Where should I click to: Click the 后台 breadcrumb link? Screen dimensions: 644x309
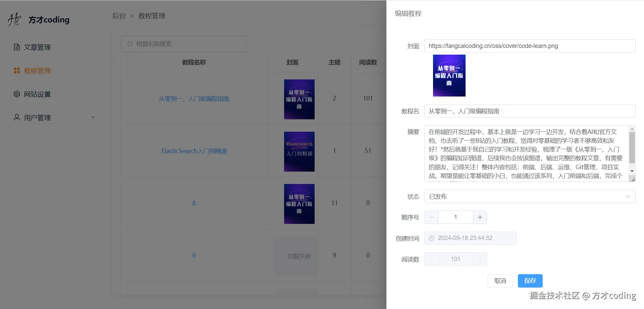point(119,16)
